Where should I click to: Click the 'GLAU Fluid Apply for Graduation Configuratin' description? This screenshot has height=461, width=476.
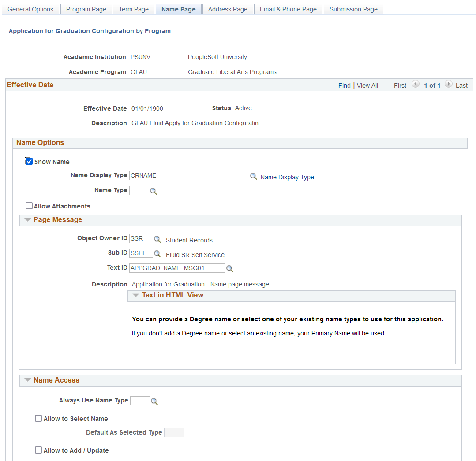tap(195, 123)
